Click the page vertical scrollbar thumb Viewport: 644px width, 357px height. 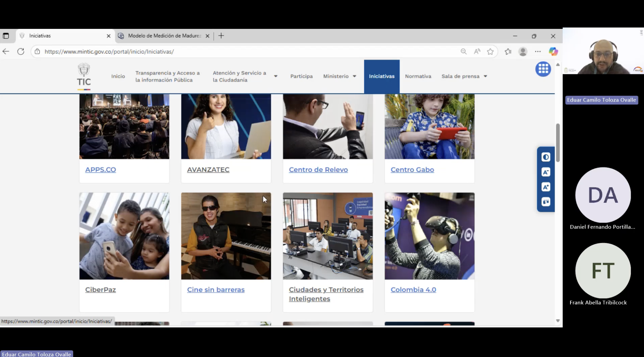coord(558,143)
